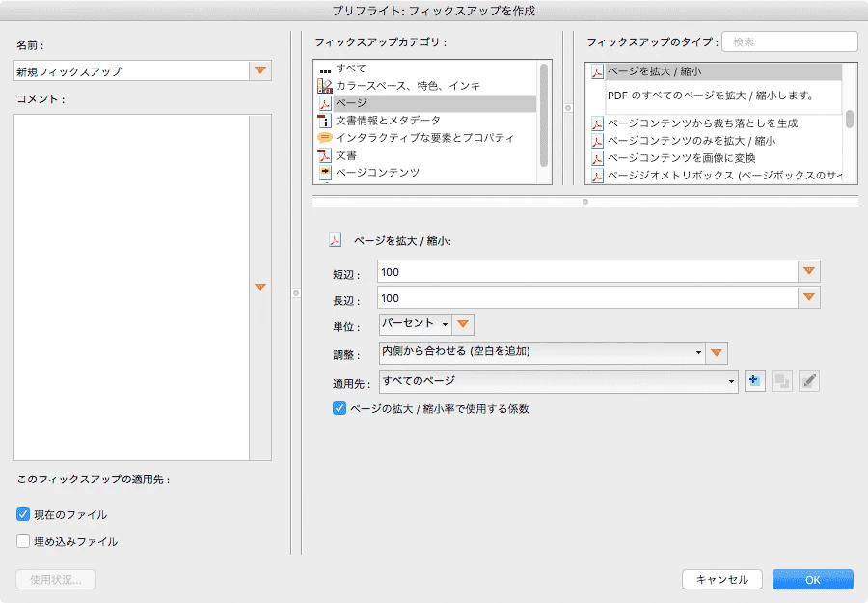This screenshot has height=603, width=868.
Task: Click the pencil edit icon beside 適用先
Action: pos(809,381)
